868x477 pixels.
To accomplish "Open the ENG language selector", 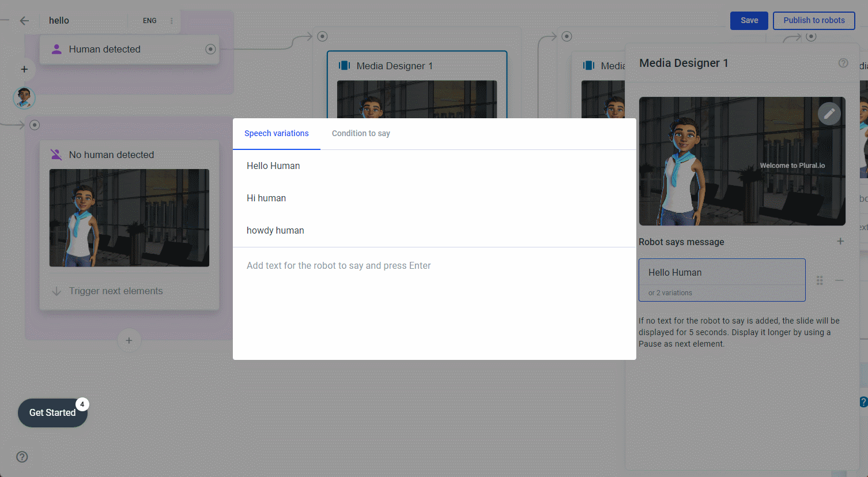I will (150, 21).
